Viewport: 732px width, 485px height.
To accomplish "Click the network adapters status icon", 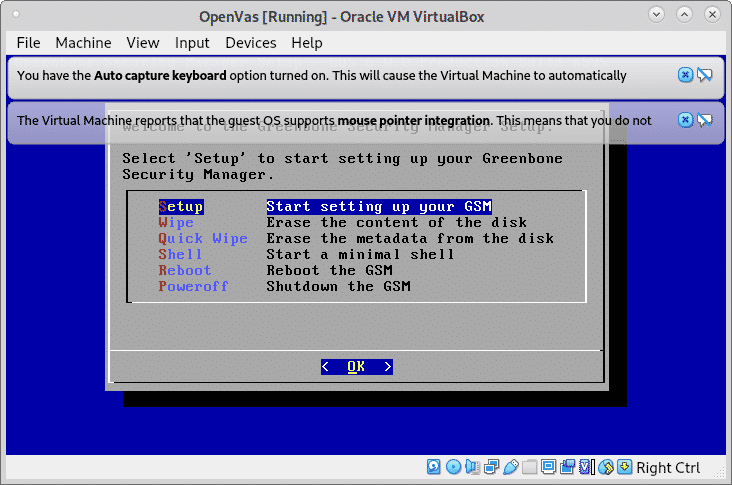I will (x=491, y=467).
